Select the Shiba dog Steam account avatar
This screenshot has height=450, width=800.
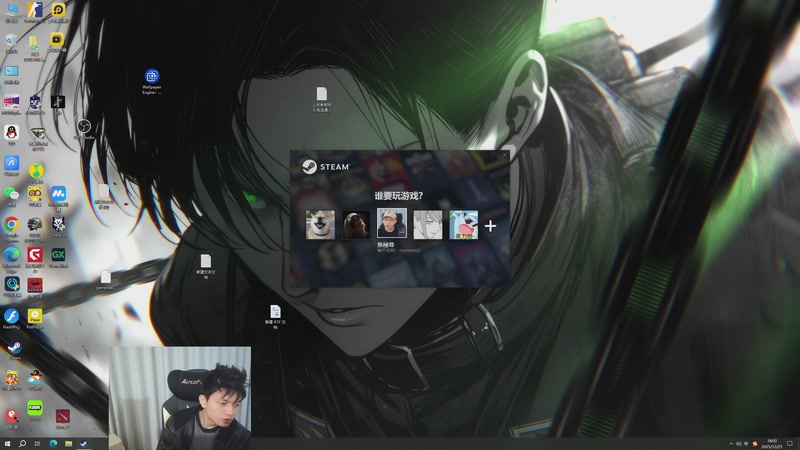point(320,224)
